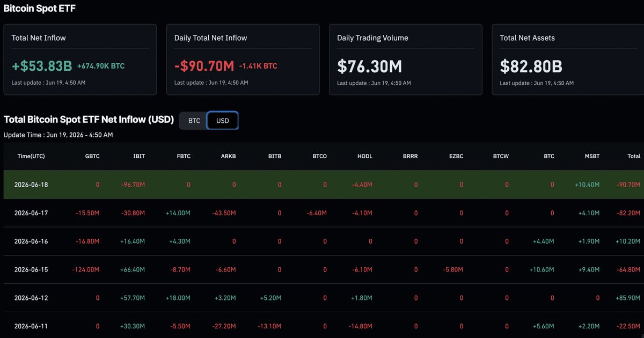644x338 pixels.
Task: Click the HODL column header
Action: [365, 156]
